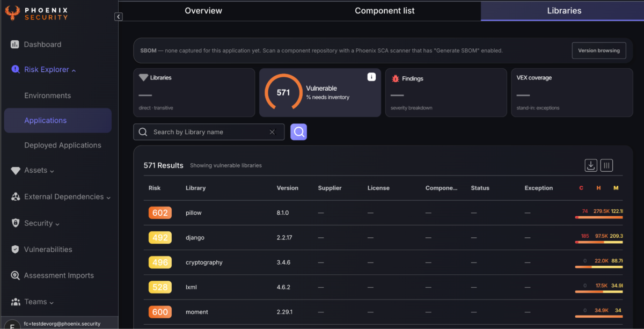Click the purple search button
The height and width of the screenshot is (329, 644).
(298, 131)
